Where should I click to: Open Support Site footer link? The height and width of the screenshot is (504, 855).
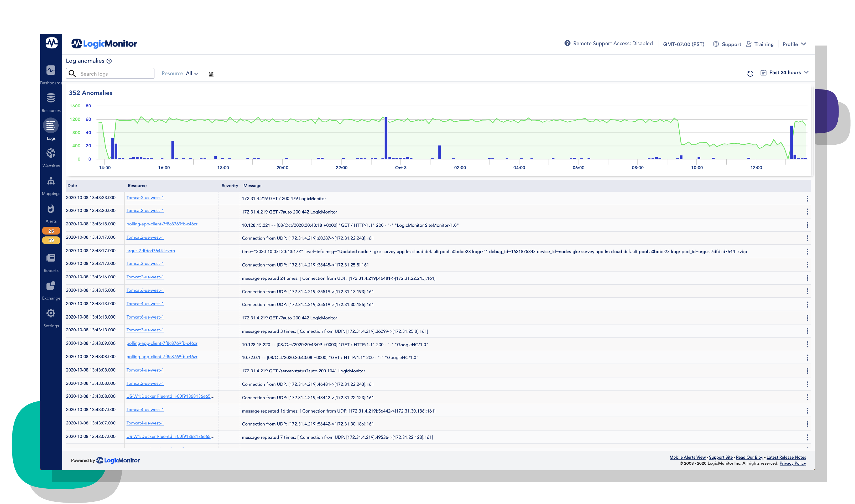coord(721,458)
